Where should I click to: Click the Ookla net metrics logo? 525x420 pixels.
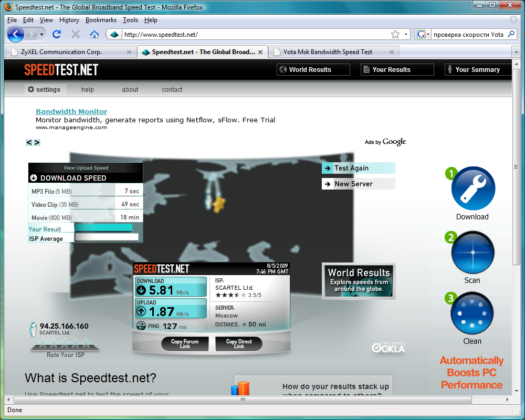[x=388, y=348]
